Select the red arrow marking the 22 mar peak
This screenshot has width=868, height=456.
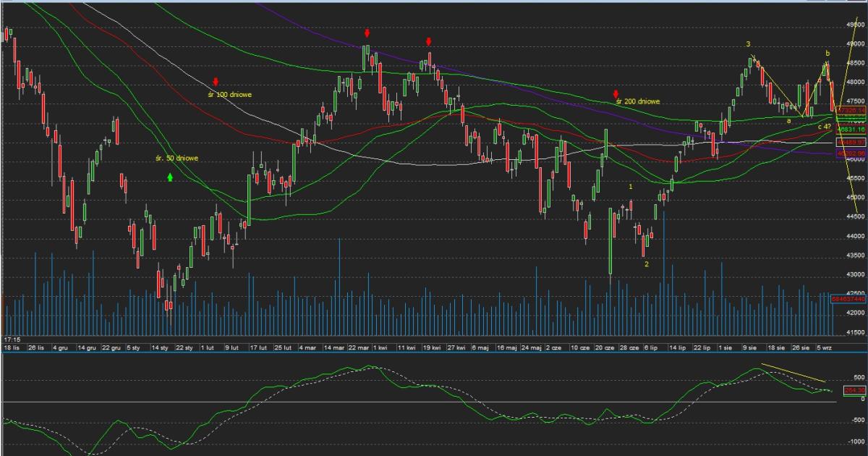[367, 33]
